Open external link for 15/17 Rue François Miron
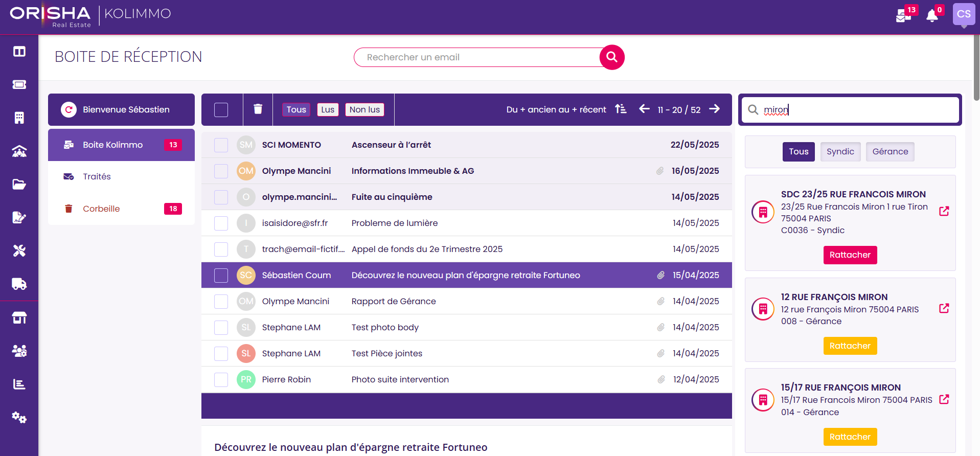Viewport: 980px width, 456px height. click(944, 399)
